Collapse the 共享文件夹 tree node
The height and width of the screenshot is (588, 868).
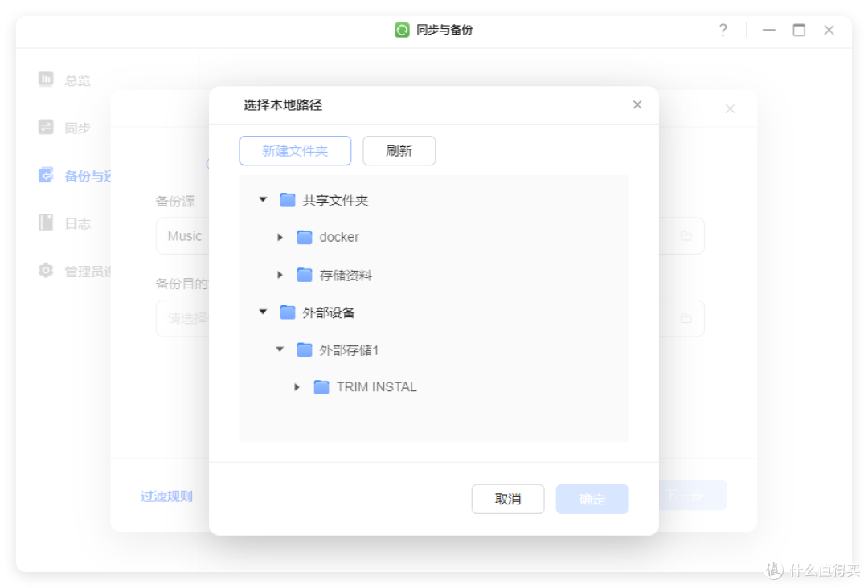263,199
